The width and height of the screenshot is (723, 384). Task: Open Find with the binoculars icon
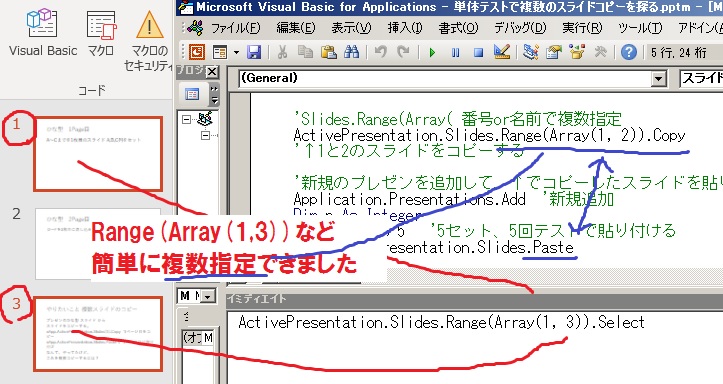tap(351, 53)
